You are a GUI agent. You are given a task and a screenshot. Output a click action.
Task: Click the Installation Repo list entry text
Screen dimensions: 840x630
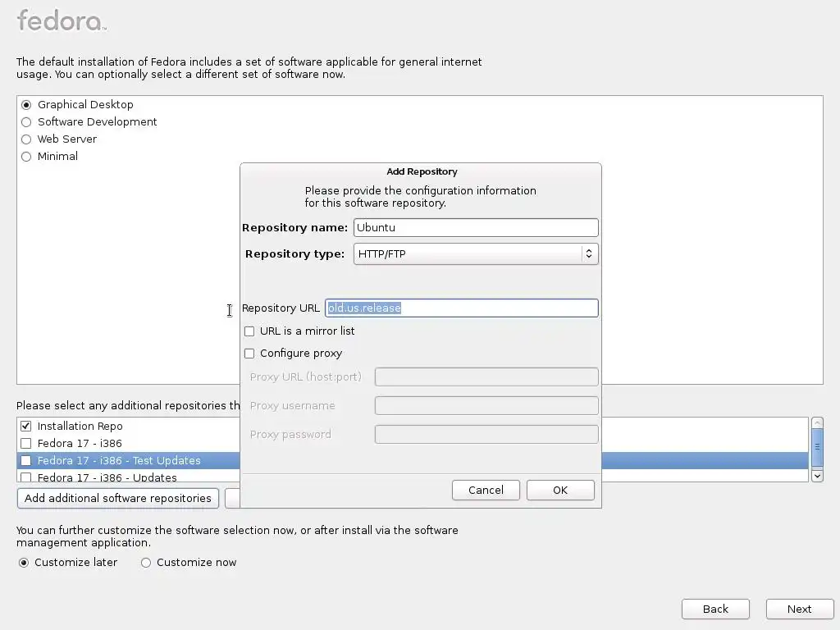[x=80, y=427]
